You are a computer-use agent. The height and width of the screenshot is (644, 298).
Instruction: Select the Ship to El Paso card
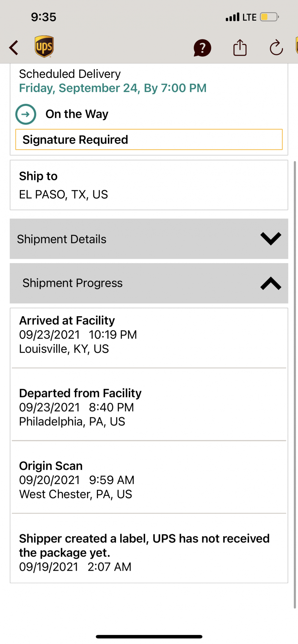(149, 185)
